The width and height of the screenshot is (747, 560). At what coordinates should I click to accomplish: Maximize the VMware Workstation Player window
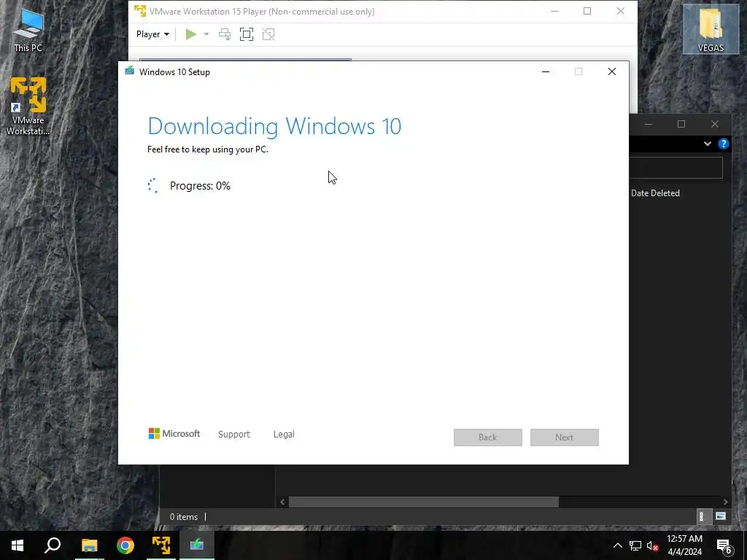click(x=587, y=11)
